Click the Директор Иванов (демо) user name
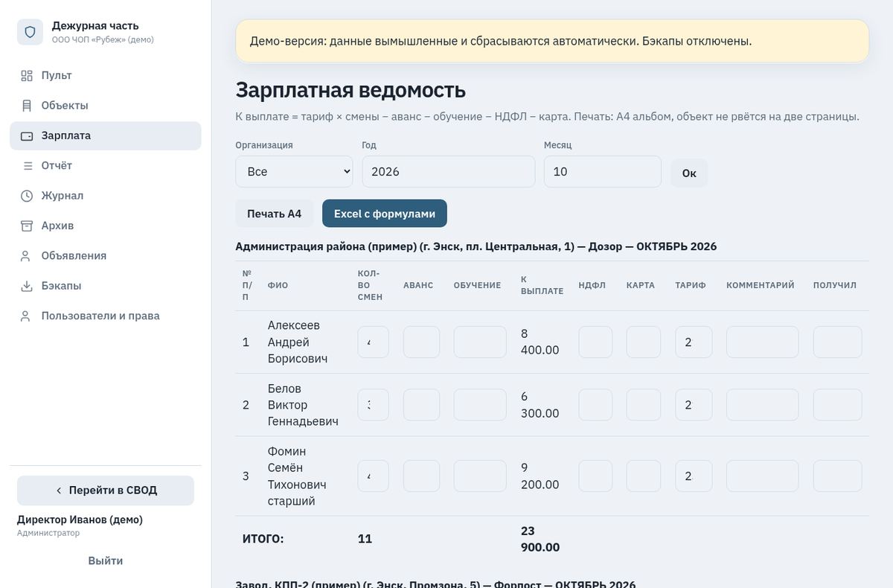This screenshot has width=893, height=588. [80, 520]
